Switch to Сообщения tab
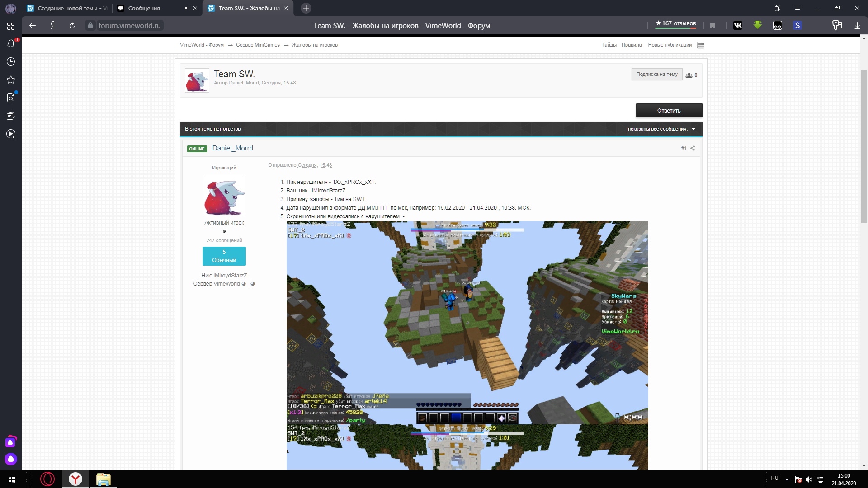This screenshot has height=488, width=868. (x=149, y=8)
